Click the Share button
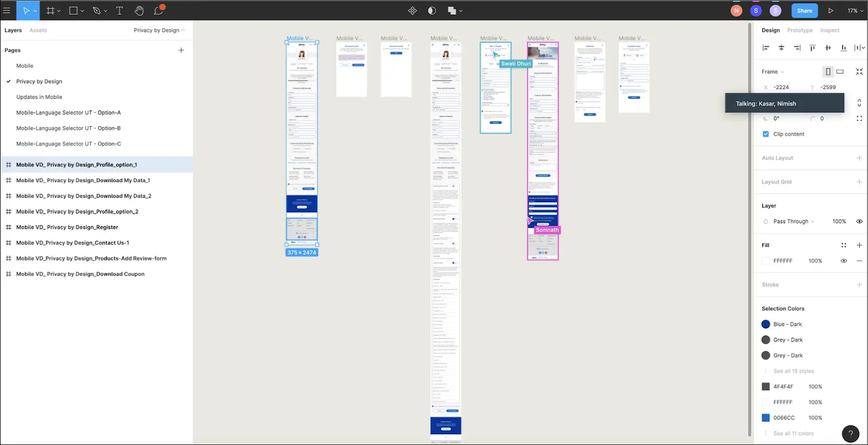 click(805, 10)
